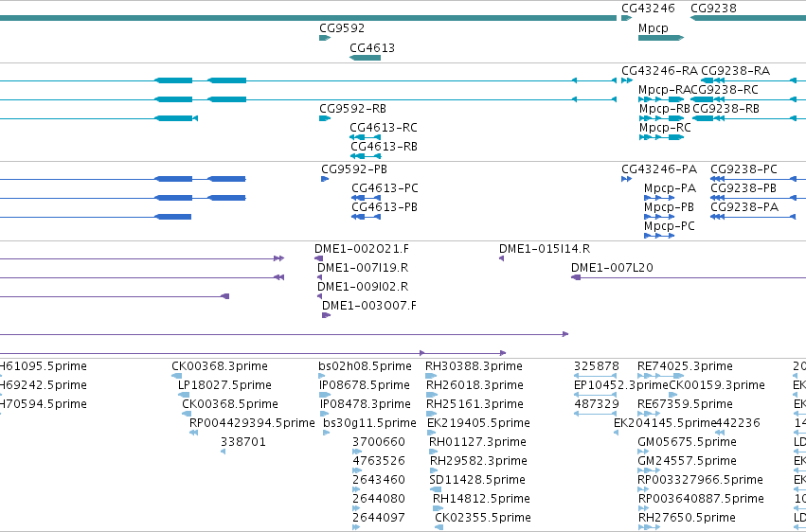
Task: Select EST RE67359.5prime
Action: (649, 414)
